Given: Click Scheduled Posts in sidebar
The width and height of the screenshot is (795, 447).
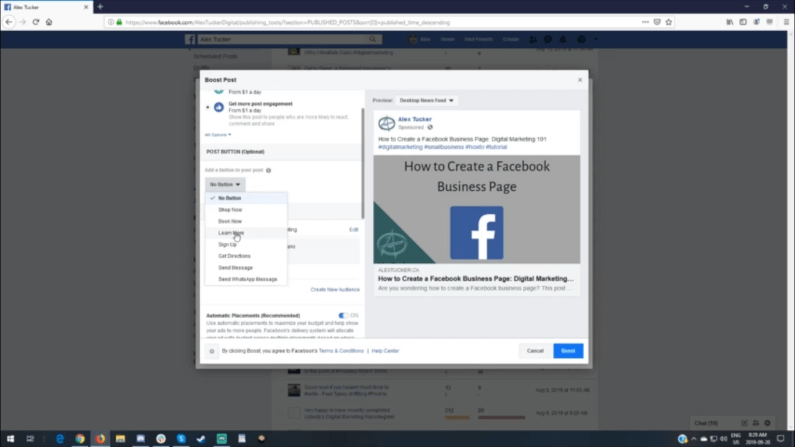Looking at the screenshot, I should coord(215,56).
